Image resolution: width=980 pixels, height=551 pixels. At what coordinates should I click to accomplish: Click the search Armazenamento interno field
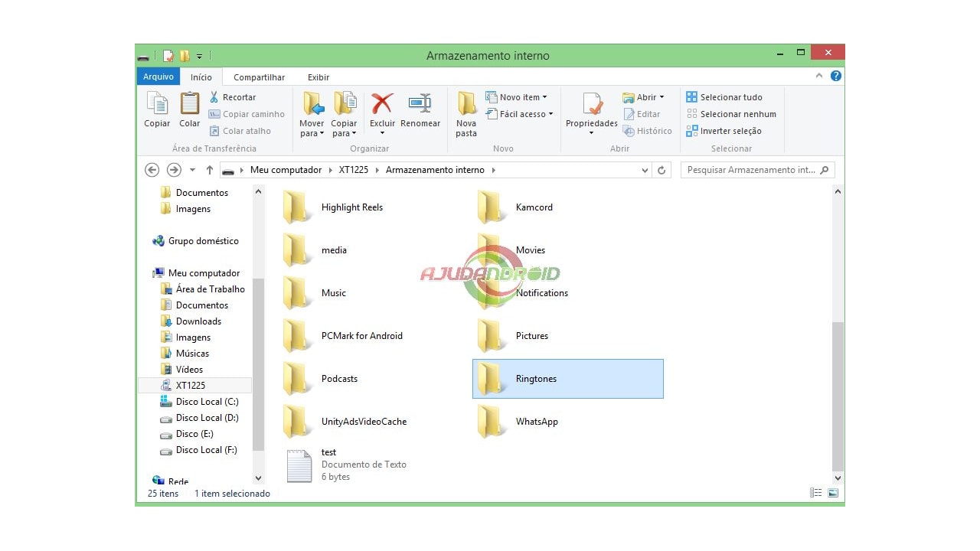point(757,170)
